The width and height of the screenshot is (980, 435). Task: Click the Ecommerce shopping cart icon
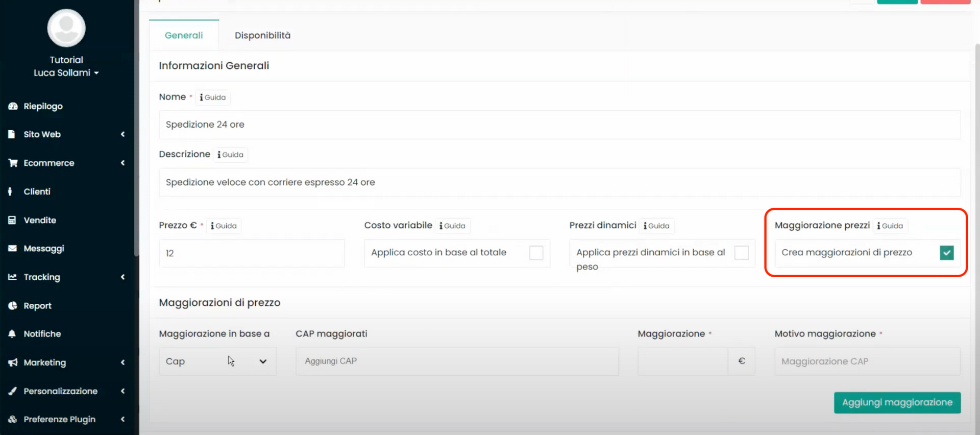(x=13, y=163)
